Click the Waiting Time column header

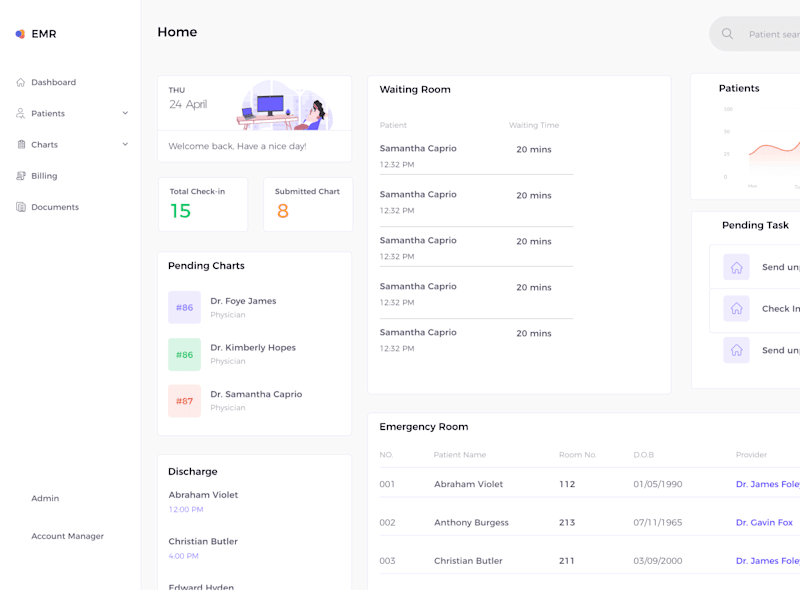(534, 125)
